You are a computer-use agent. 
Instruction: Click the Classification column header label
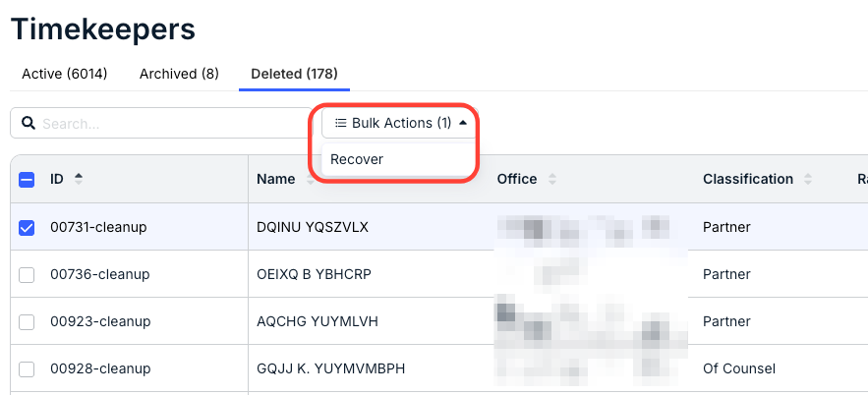(748, 179)
